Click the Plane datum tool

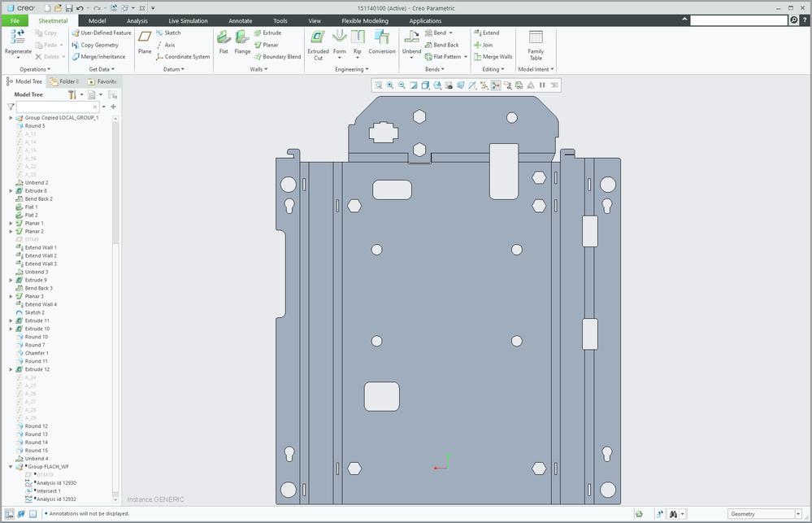click(x=145, y=37)
